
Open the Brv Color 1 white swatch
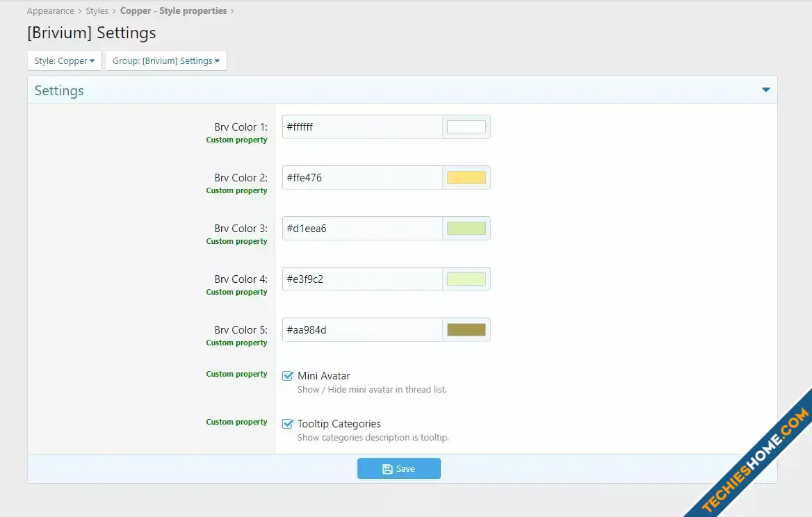tap(466, 126)
